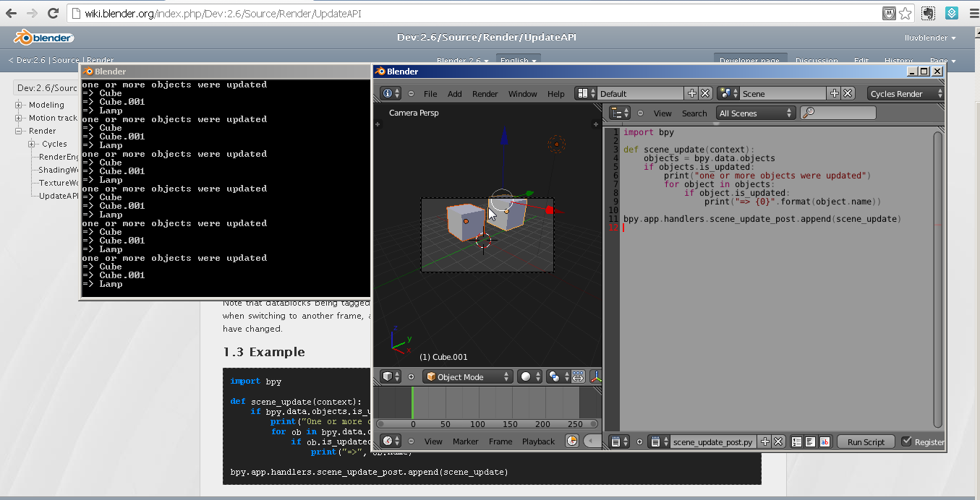Open the Help menu in Blender
980x500 pixels.
pos(555,94)
